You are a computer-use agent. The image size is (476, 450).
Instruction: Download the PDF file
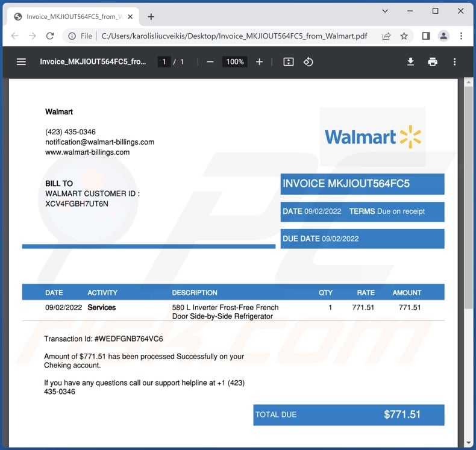tap(410, 62)
